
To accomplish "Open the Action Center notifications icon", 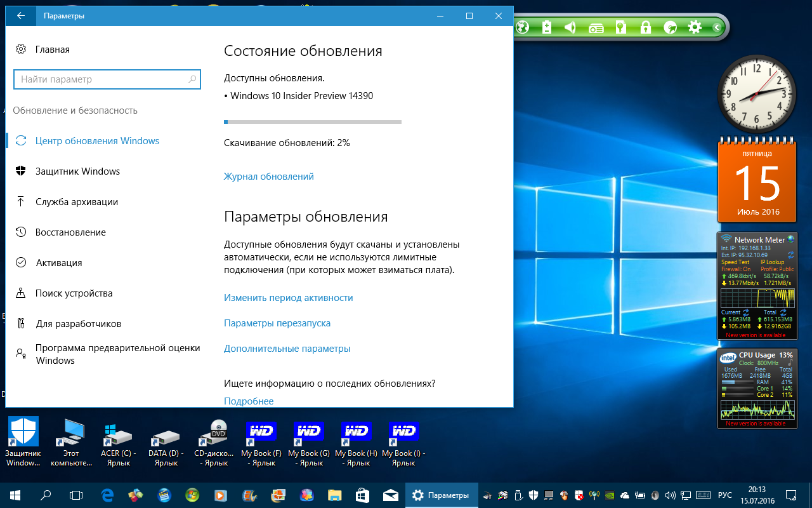I will 790,495.
